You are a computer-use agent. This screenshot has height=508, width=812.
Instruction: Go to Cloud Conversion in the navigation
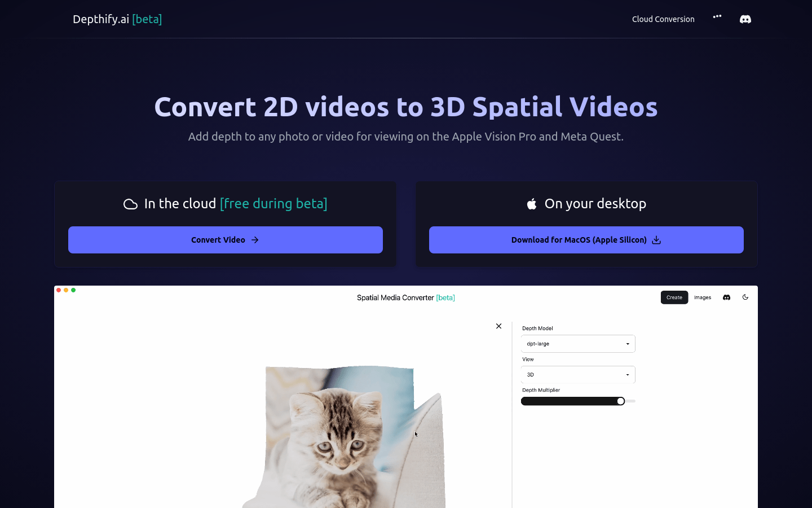pos(663,19)
